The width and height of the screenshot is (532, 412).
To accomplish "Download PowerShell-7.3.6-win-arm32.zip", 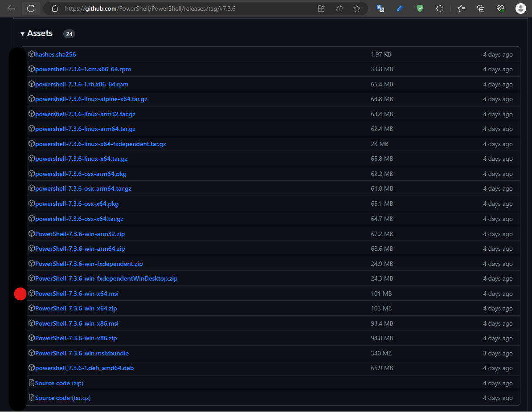I will point(80,234).
